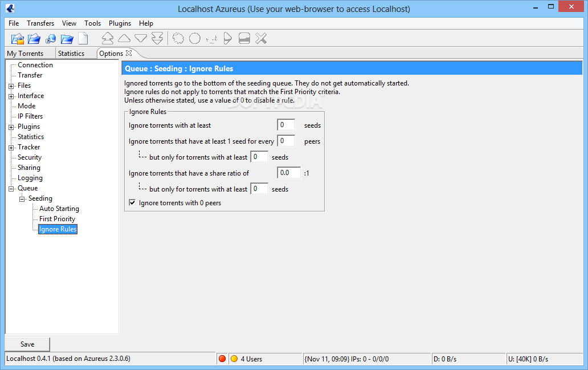Image resolution: width=588 pixels, height=370 pixels.
Task: Click the red status indicator in status bar
Action: pos(222,359)
